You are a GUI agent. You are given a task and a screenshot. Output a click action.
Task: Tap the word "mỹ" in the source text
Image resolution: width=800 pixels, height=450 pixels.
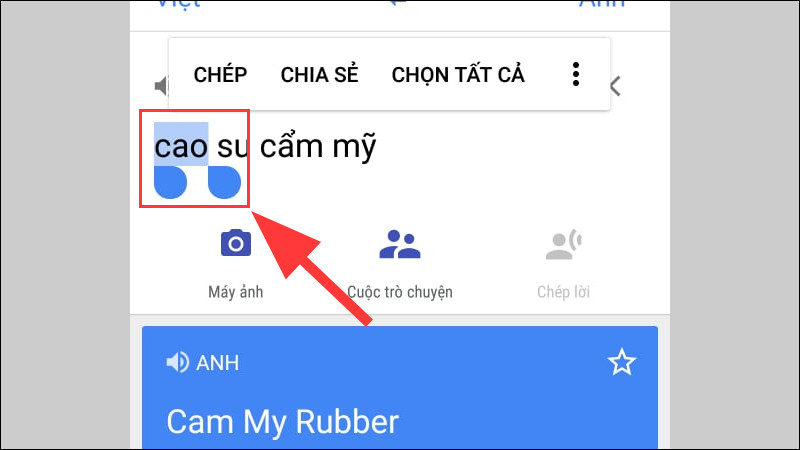[355, 148]
